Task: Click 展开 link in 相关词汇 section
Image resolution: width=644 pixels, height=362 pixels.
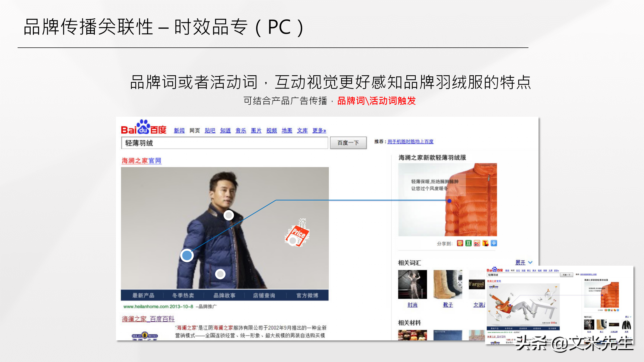Action: coord(520,263)
